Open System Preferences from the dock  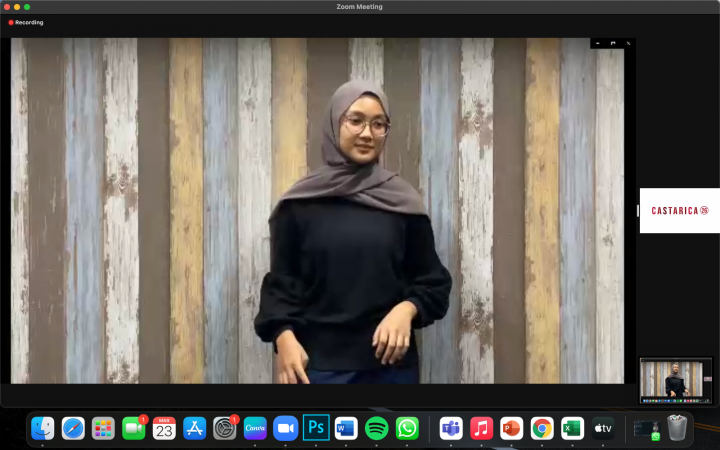coord(225,429)
